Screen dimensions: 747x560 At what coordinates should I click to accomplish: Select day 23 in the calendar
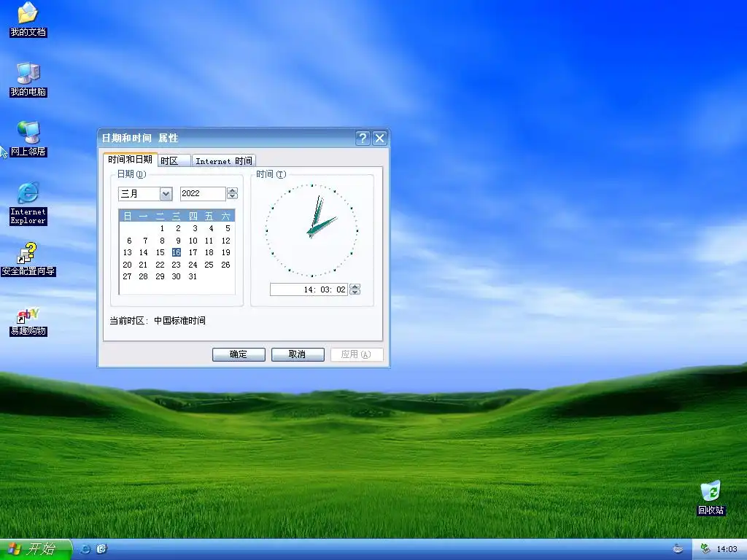tap(177, 265)
